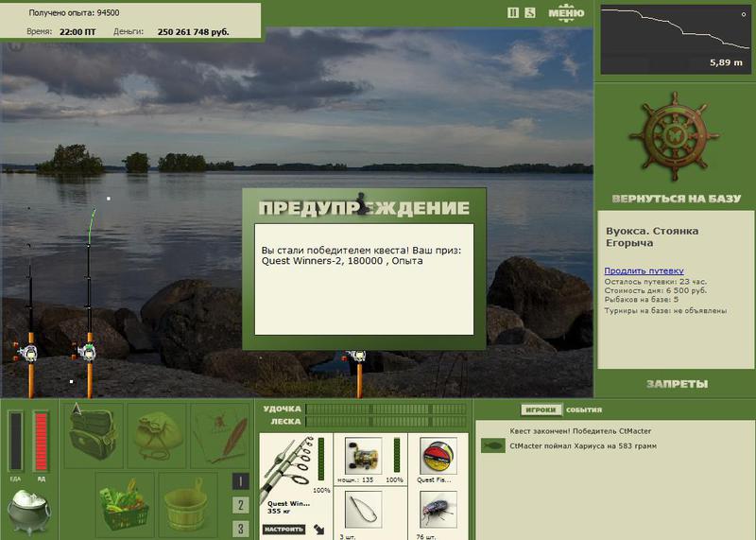The image size is (756, 540).
Task: Click the rod's '355 кг' label
Action: point(281,511)
